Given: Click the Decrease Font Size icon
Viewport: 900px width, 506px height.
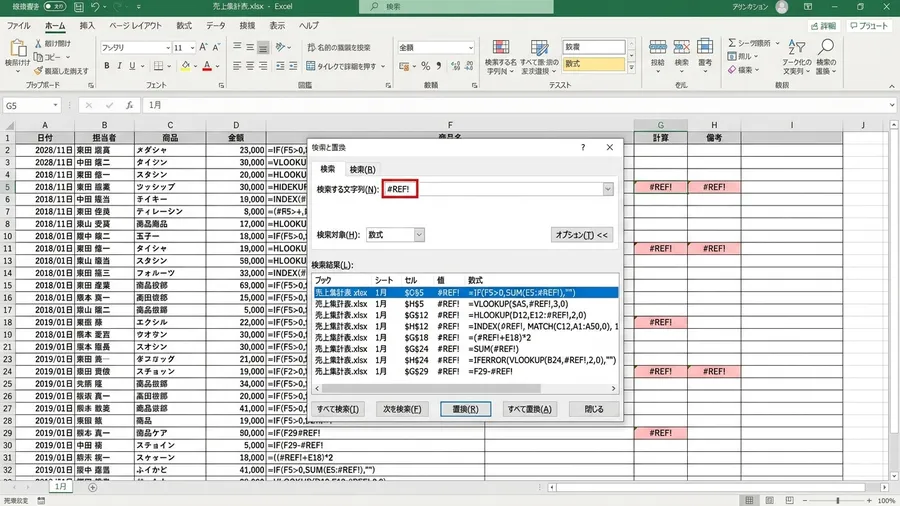Looking at the screenshot, I should (x=216, y=48).
